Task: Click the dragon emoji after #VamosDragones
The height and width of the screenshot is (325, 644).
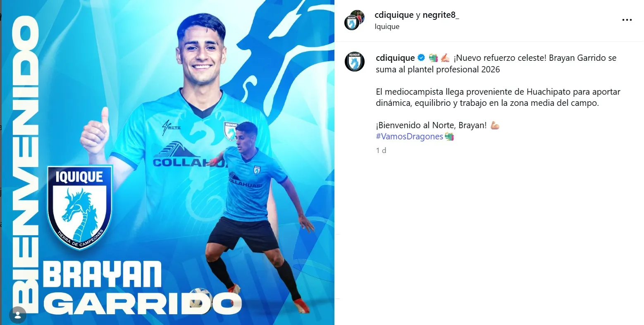Action: (449, 136)
